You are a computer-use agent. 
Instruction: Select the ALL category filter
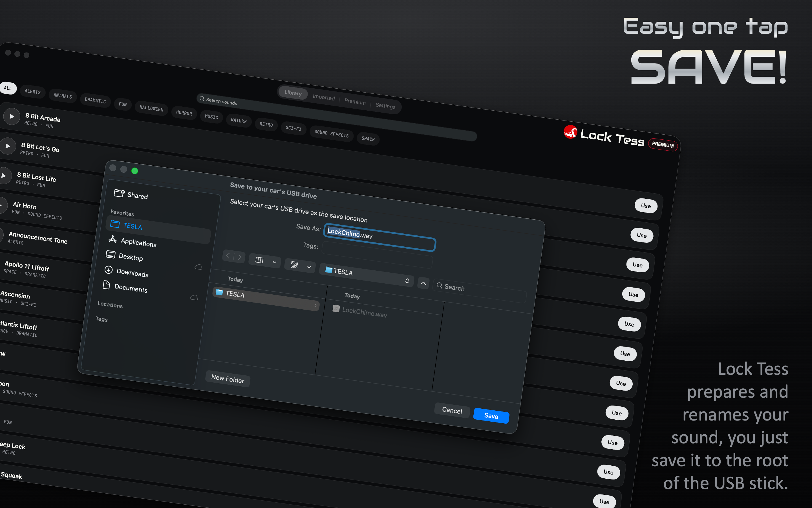coord(8,88)
